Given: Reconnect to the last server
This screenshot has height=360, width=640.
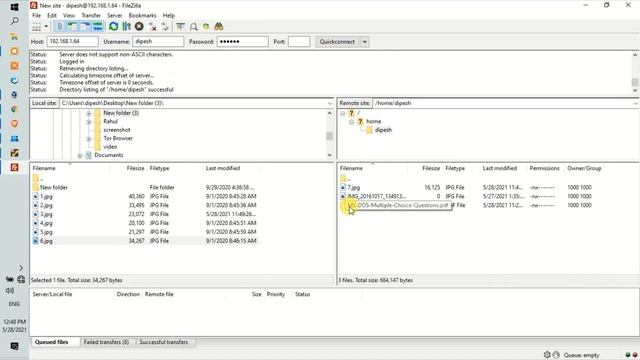Looking at the screenshot, I should [x=165, y=27].
